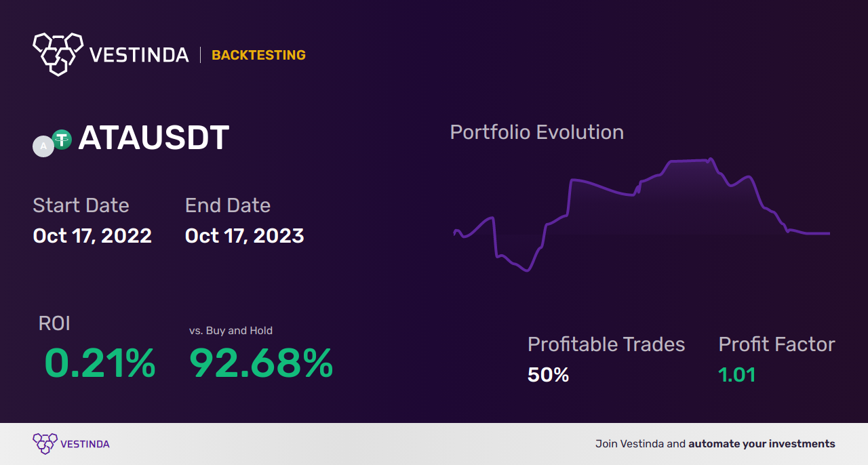Viewport: 868px width, 465px height.
Task: Select the ATAUSDT pair title
Action: (x=154, y=138)
